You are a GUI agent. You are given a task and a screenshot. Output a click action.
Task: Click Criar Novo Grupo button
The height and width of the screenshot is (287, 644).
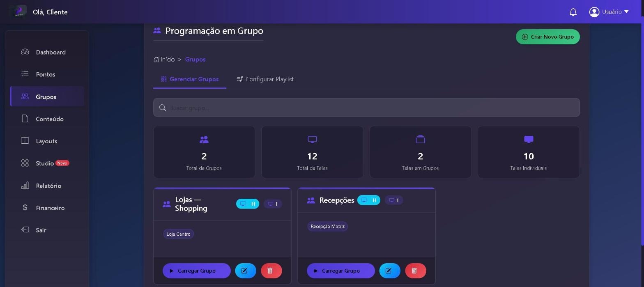click(x=547, y=37)
